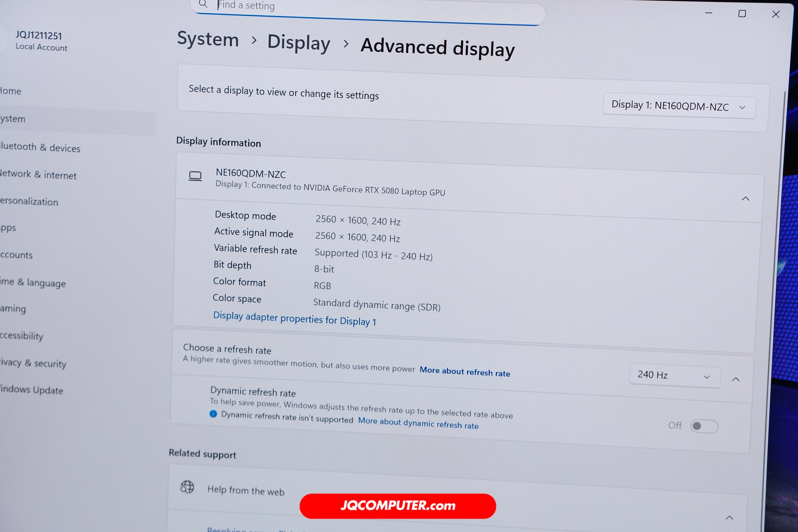Open Gaming settings from the sidebar
Screen dimensions: 798x532
pos(13,309)
